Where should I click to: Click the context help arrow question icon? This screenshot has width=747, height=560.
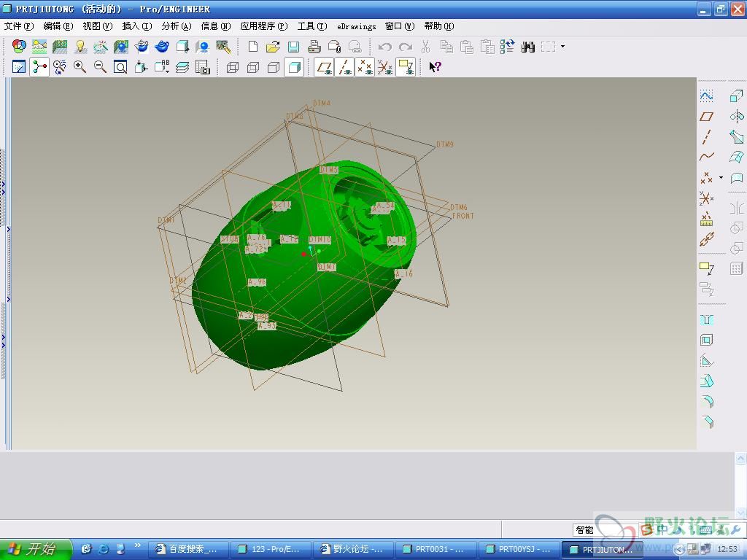[435, 66]
